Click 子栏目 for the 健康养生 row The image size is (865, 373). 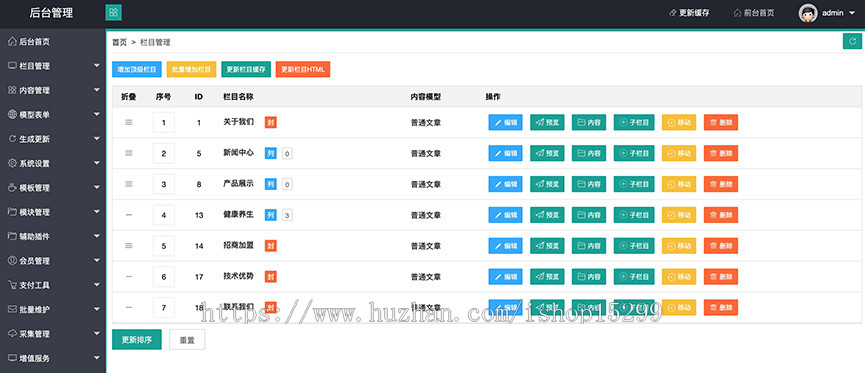coord(634,215)
